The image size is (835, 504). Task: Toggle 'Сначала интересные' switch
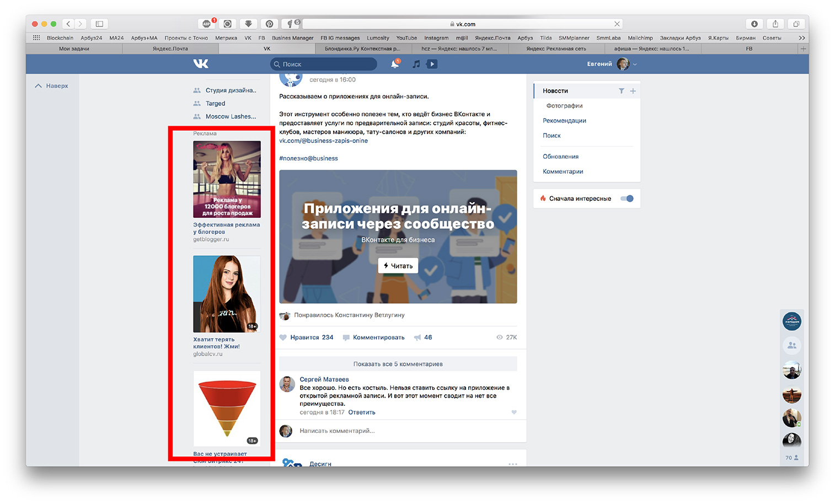point(627,199)
